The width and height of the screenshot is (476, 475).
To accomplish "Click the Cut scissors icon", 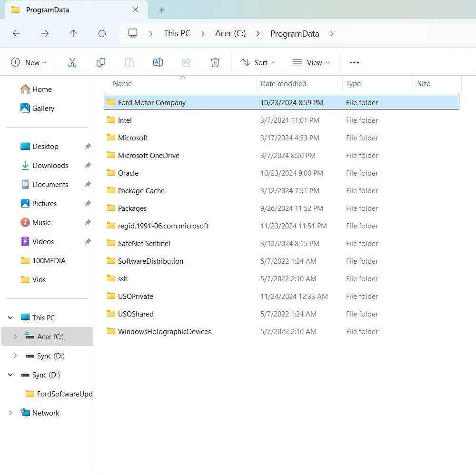I will (72, 62).
